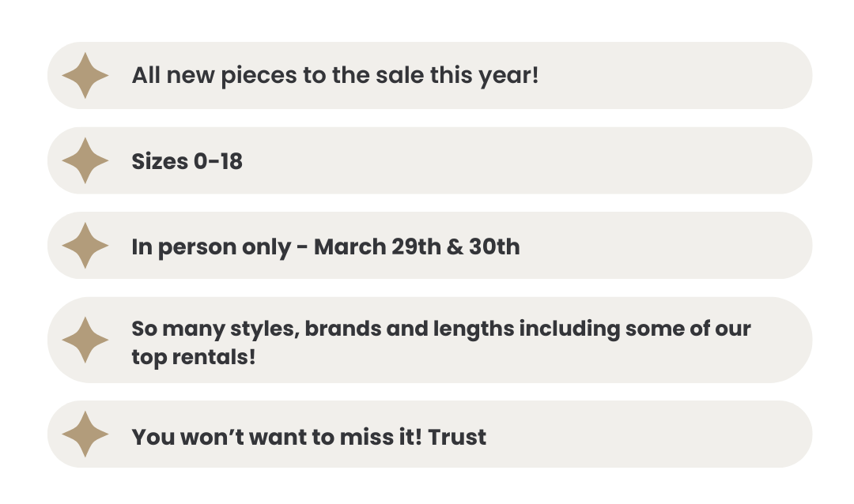Select "You won't want to miss it! Trust" text
Screen dimensions: 854x504
click(309, 437)
